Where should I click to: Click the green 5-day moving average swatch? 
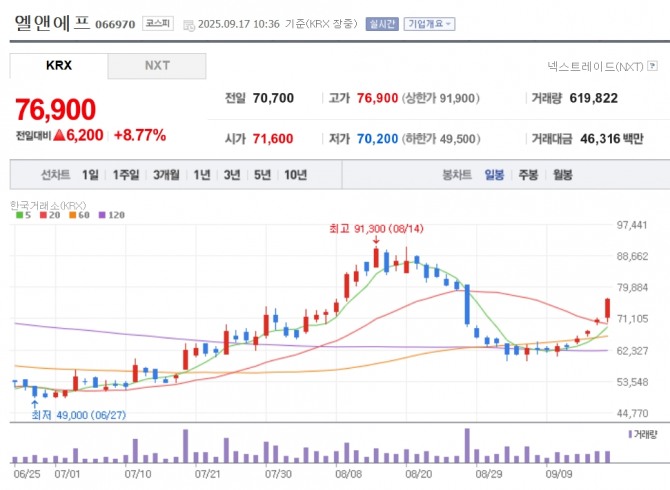[19, 215]
